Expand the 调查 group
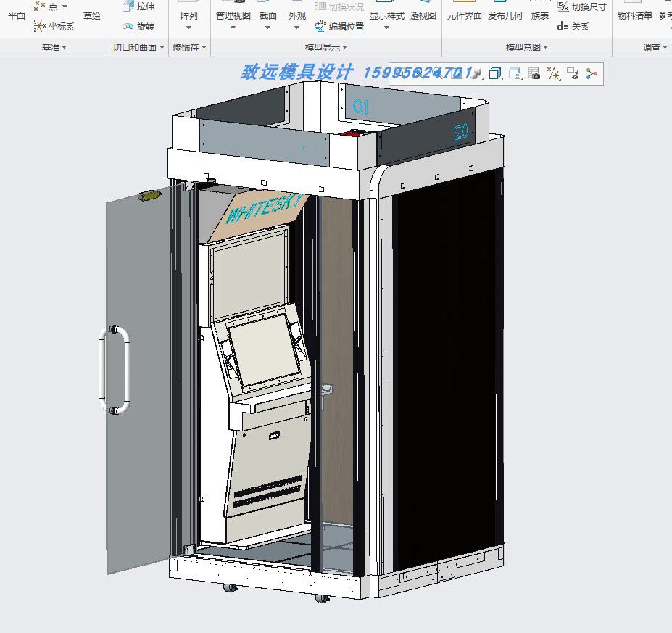 tap(655, 48)
